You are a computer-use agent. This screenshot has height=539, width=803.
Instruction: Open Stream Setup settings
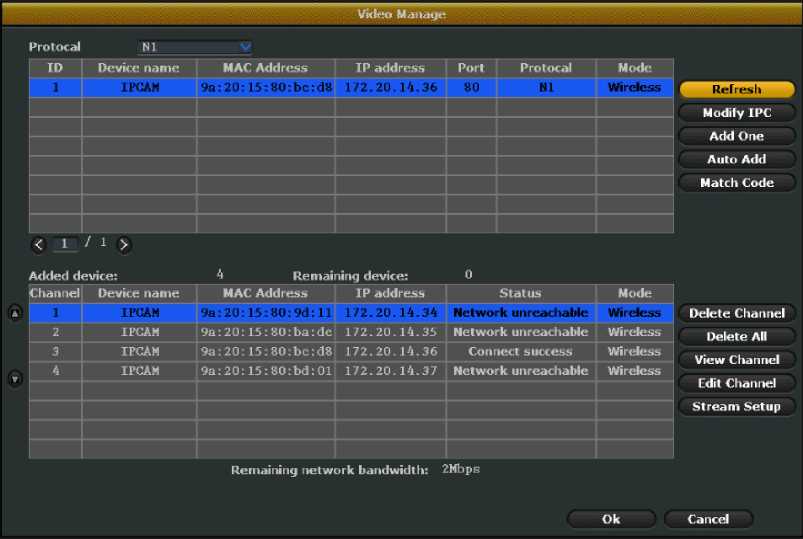(737, 406)
